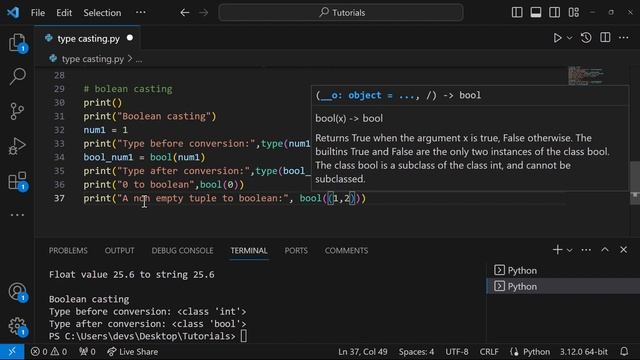Viewport: 640px width, 360px height.
Task: Click type casting.py in breadcrumb
Action: point(92,59)
